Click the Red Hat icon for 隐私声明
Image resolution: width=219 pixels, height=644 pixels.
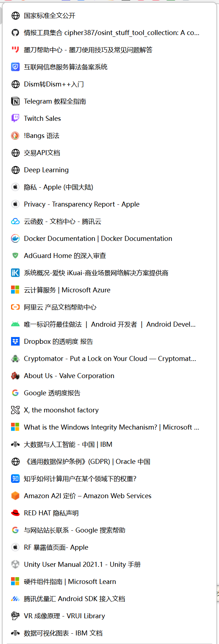coord(15,513)
